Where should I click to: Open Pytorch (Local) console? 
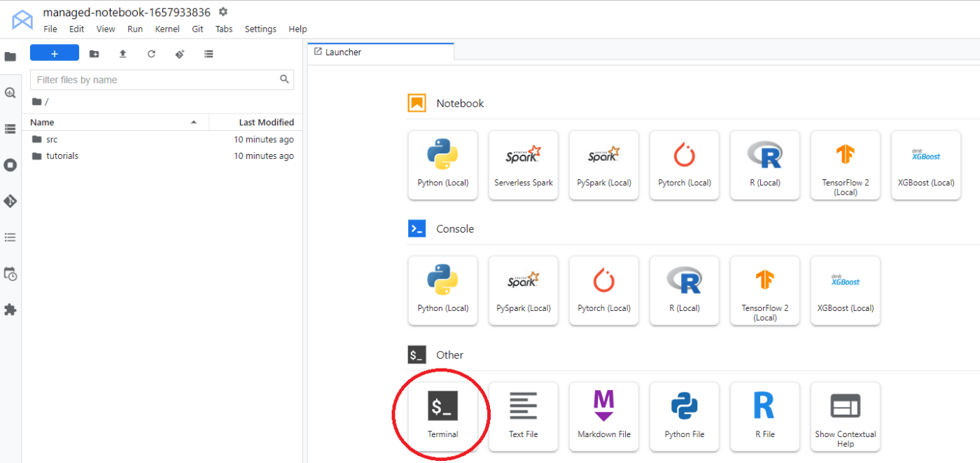[603, 290]
